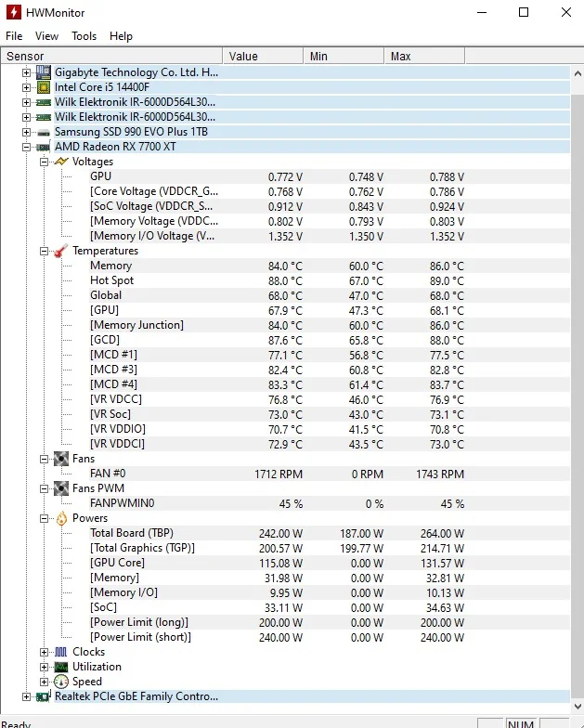Collapse the Powers group
Viewport: 584px width, 728px height.
click(x=45, y=518)
